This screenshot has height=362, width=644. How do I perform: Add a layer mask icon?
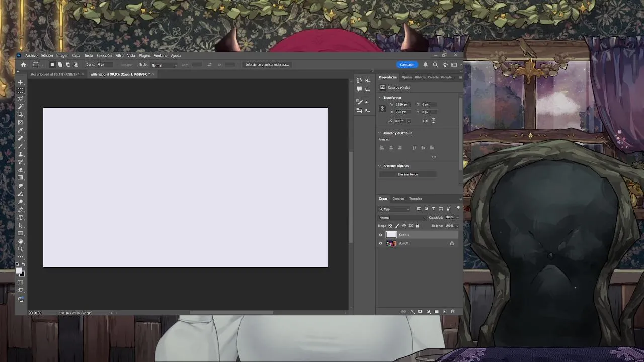point(420,312)
